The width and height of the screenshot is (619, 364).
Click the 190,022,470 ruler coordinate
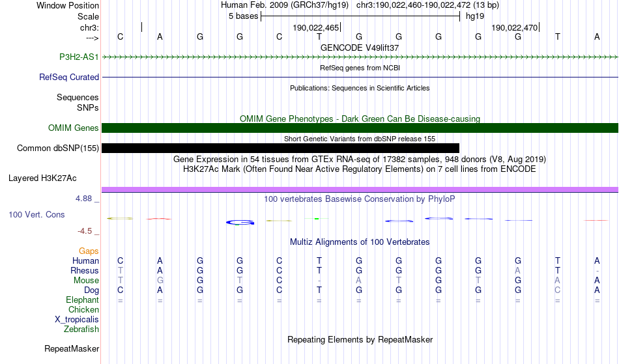(514, 27)
